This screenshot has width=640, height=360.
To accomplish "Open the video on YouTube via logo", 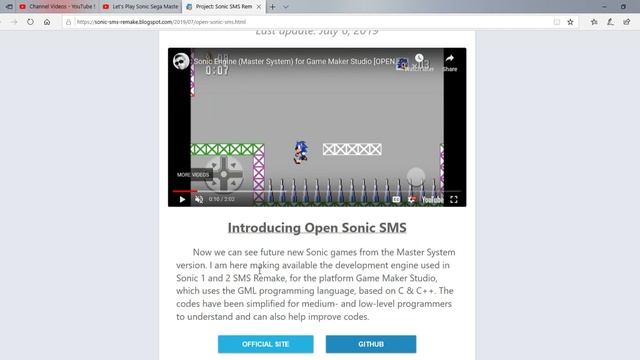I will pos(432,199).
